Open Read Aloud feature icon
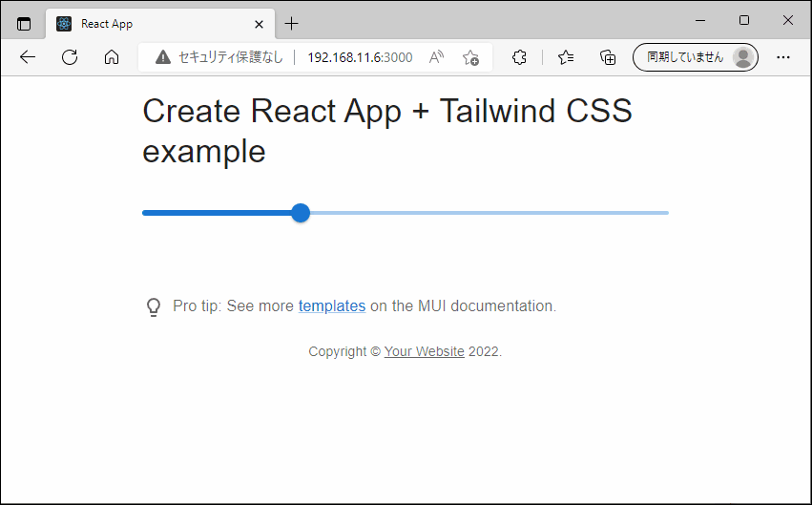Viewport: 812px width, 505px height. [x=436, y=57]
